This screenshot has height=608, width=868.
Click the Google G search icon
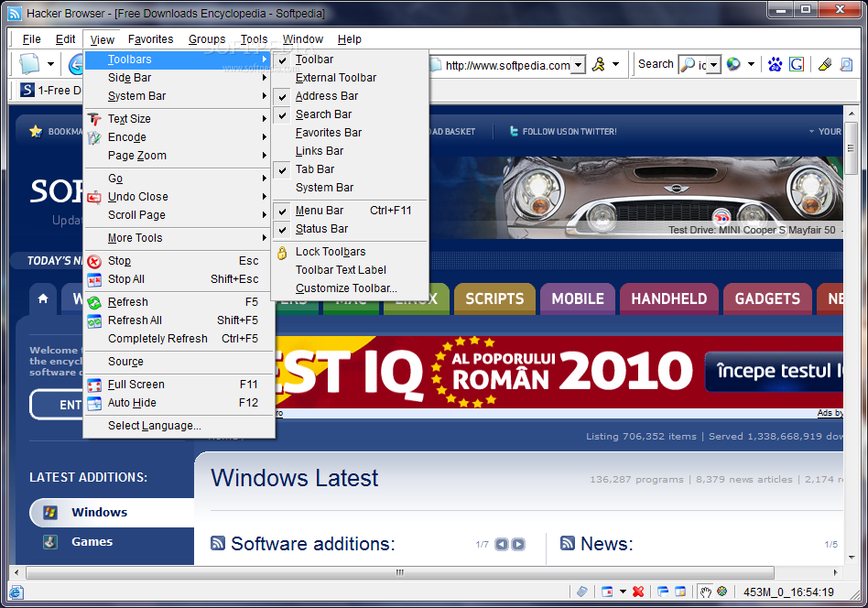(x=797, y=65)
